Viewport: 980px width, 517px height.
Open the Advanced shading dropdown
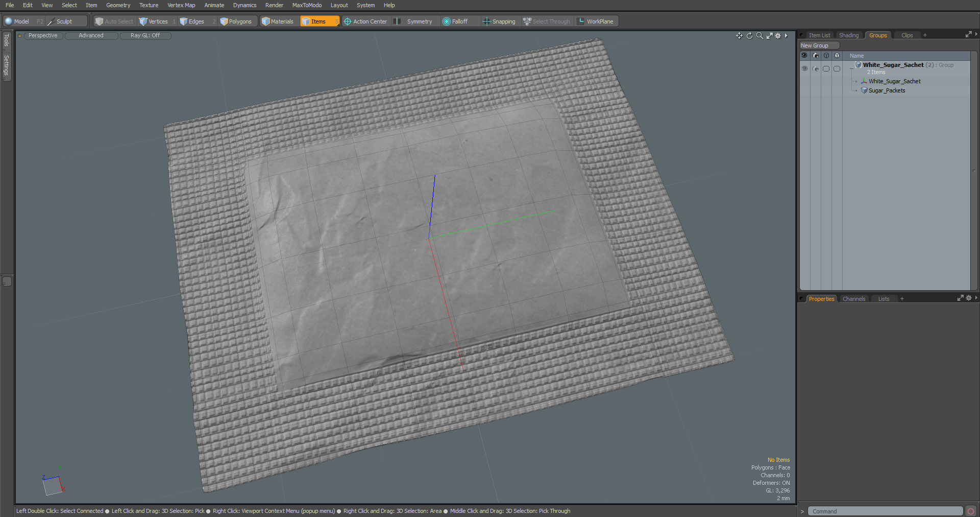(91, 36)
